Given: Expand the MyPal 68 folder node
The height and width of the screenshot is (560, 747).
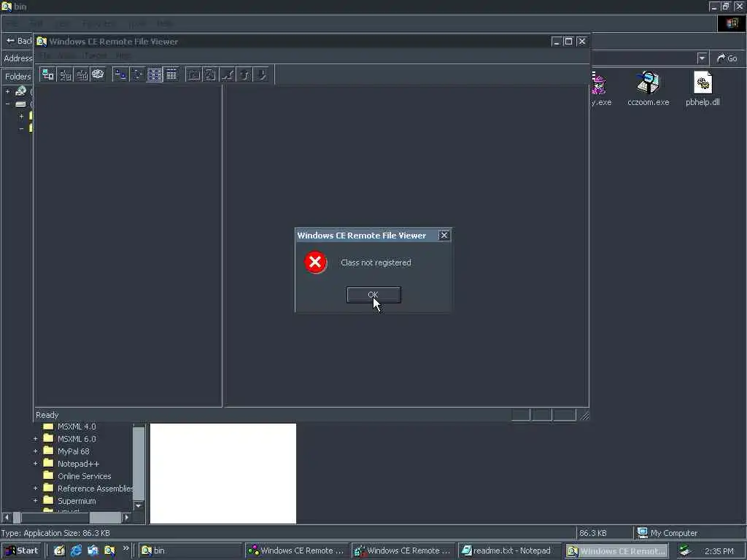Looking at the screenshot, I should tap(35, 451).
